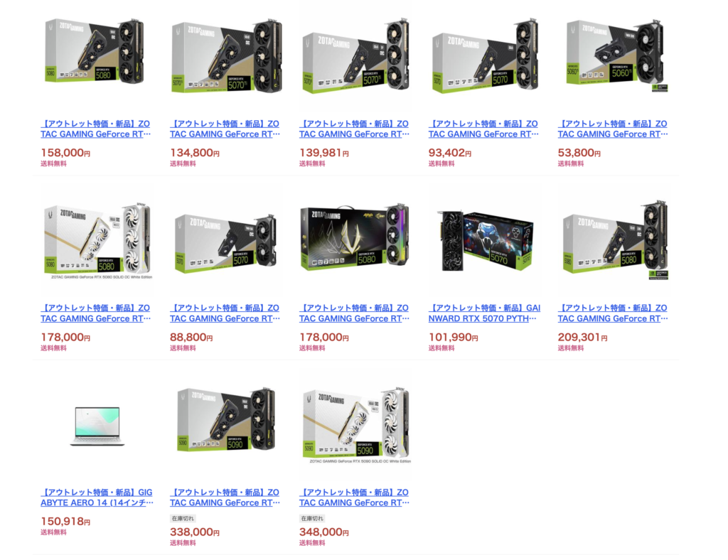
Task: Open the twin-fan RTX 5070 image priced 88,800円
Action: coord(225,240)
